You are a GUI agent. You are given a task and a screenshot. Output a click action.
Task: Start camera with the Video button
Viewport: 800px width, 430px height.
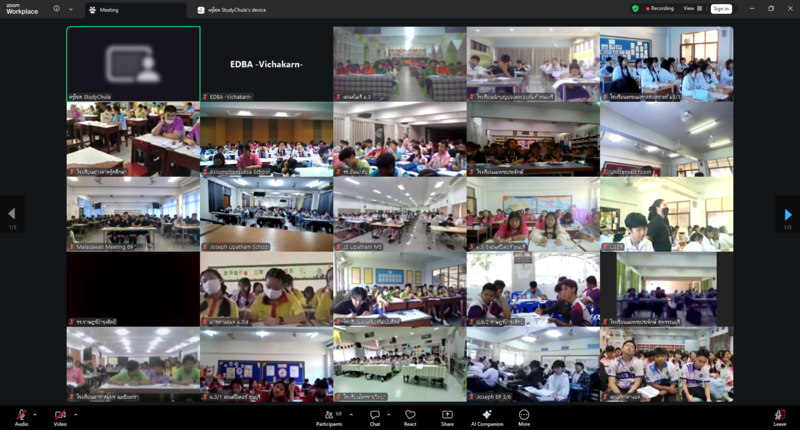(x=60, y=417)
